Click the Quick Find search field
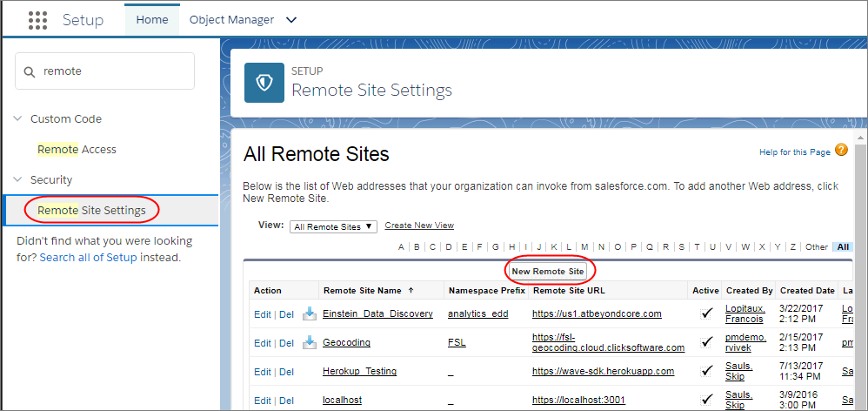This screenshot has height=411, width=868. 104,71
